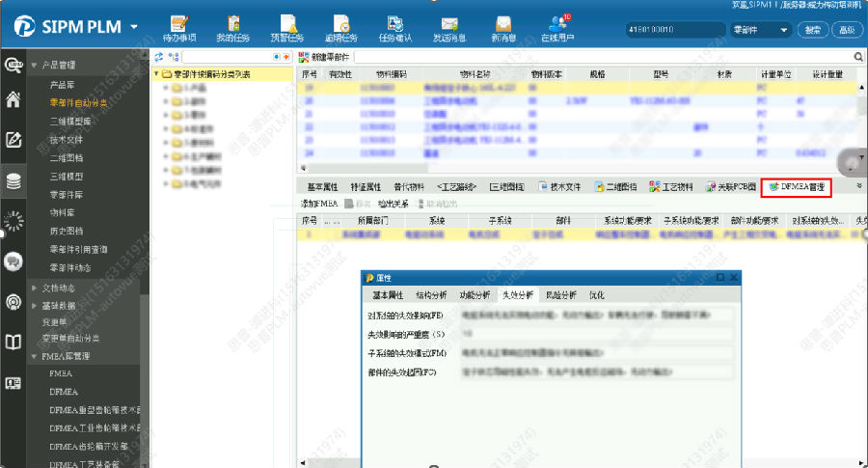
Task: Open 待办事项 in top toolbar
Action: (x=178, y=28)
